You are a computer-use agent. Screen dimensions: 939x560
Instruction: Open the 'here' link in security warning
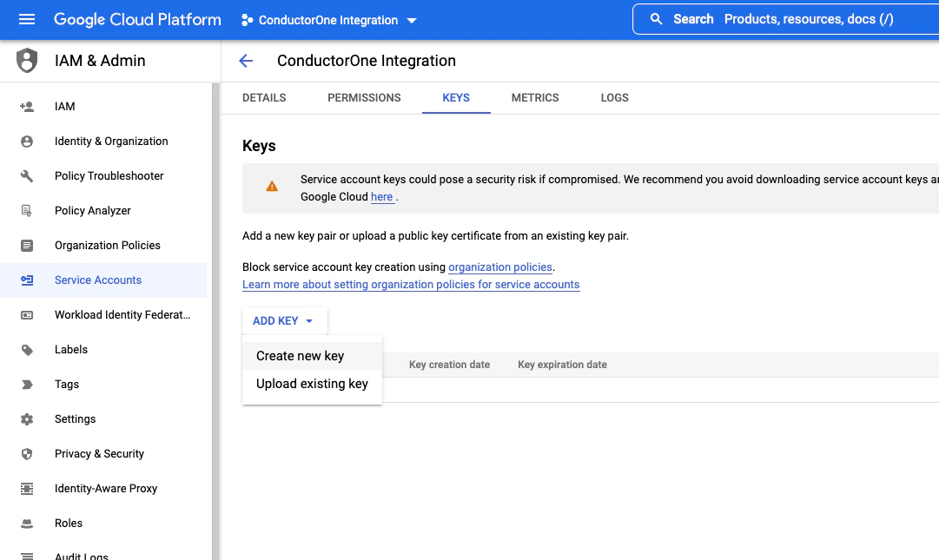(x=382, y=197)
